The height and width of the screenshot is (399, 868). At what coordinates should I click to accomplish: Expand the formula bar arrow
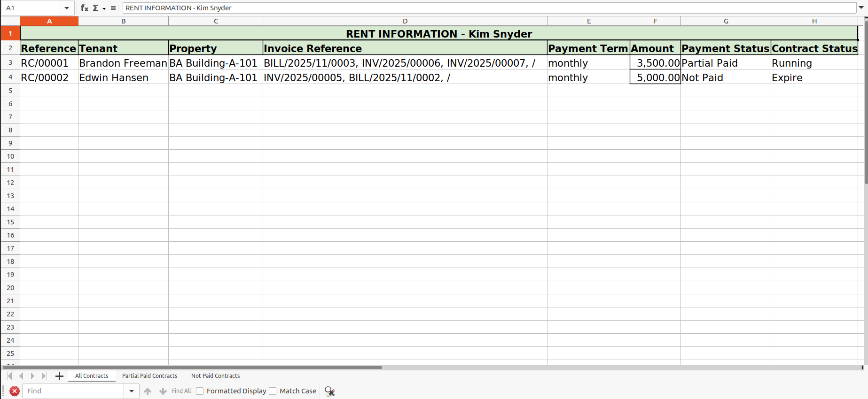click(x=861, y=8)
